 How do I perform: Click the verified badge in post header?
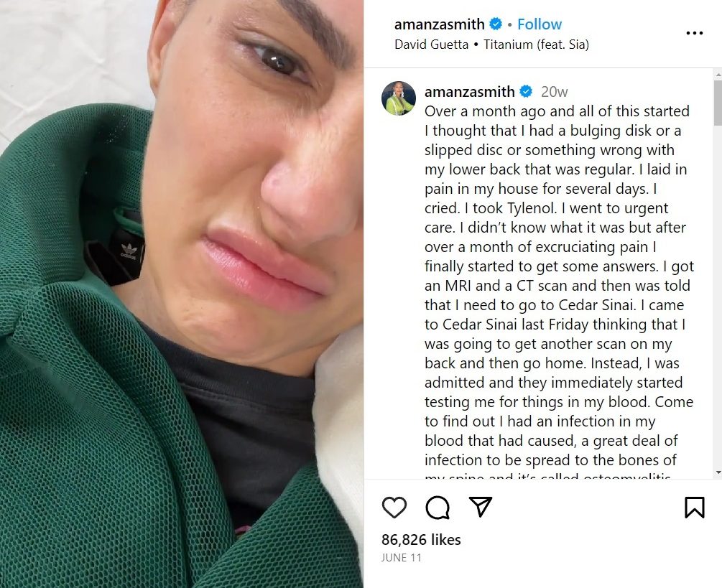(496, 24)
